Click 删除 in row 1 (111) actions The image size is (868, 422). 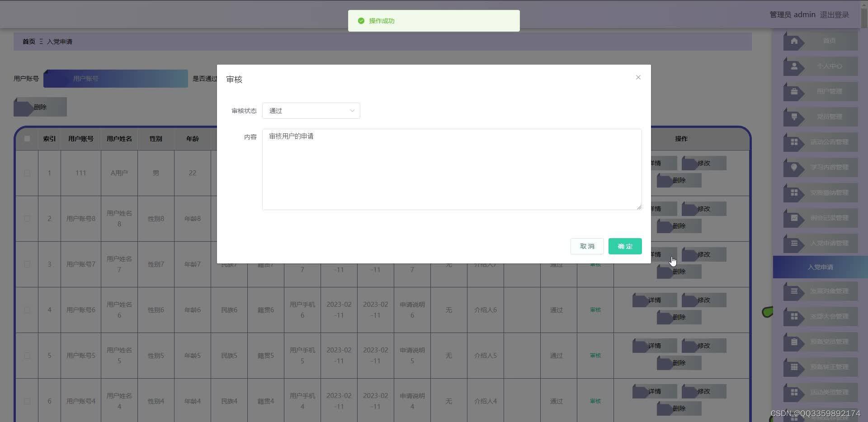coord(679,180)
